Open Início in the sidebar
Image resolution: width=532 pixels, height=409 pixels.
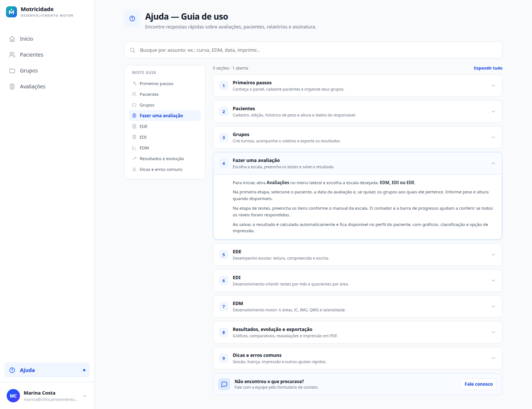click(47, 39)
